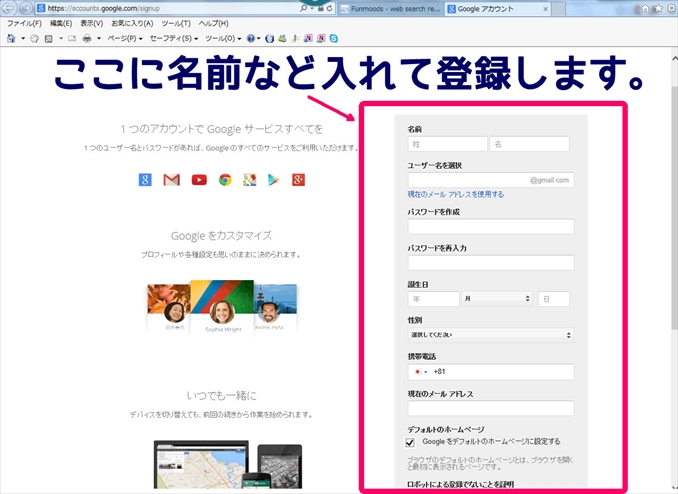Image resolution: width=678 pixels, height=494 pixels.
Task: Switch to the Funmoods web search tab
Action: pyautogui.click(x=391, y=9)
